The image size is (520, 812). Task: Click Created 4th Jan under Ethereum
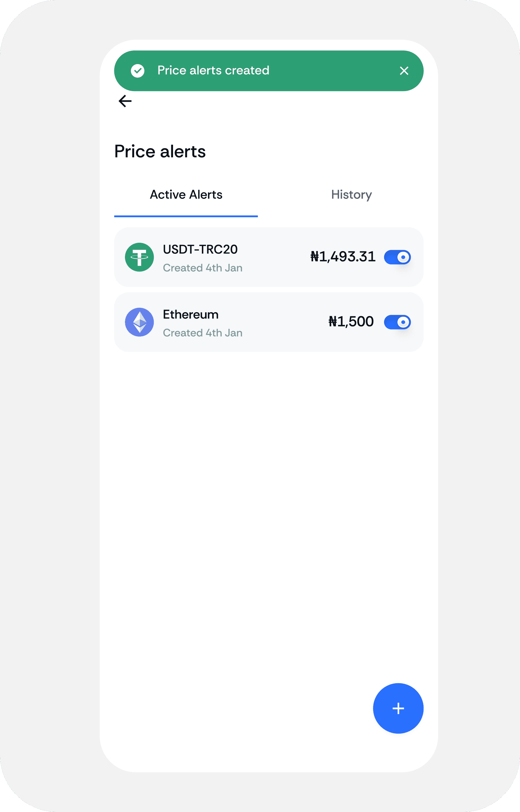tap(203, 333)
